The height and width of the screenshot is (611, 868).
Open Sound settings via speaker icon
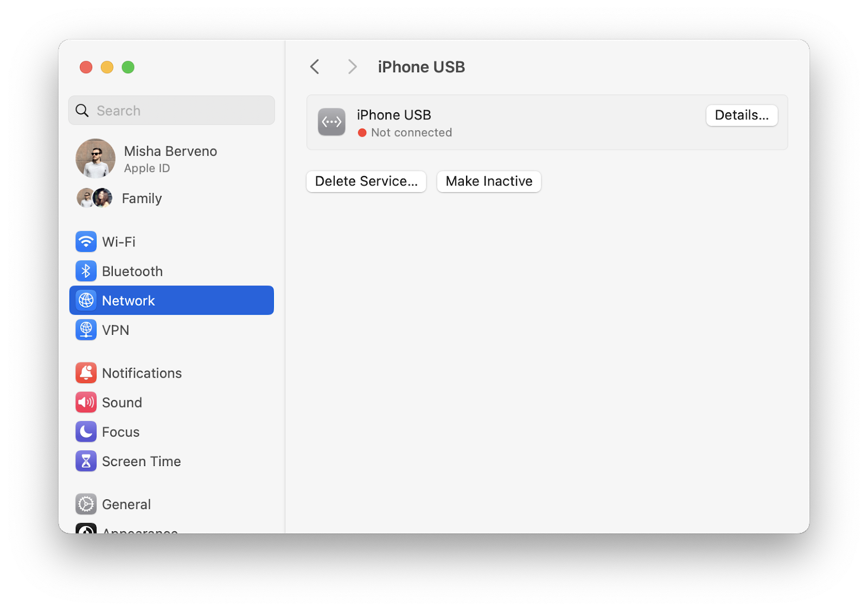tap(86, 402)
